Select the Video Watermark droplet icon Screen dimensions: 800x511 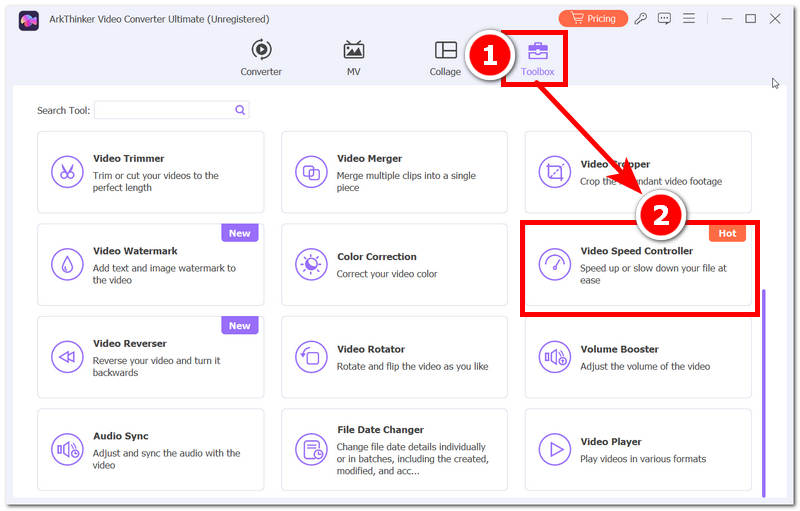coord(67,264)
